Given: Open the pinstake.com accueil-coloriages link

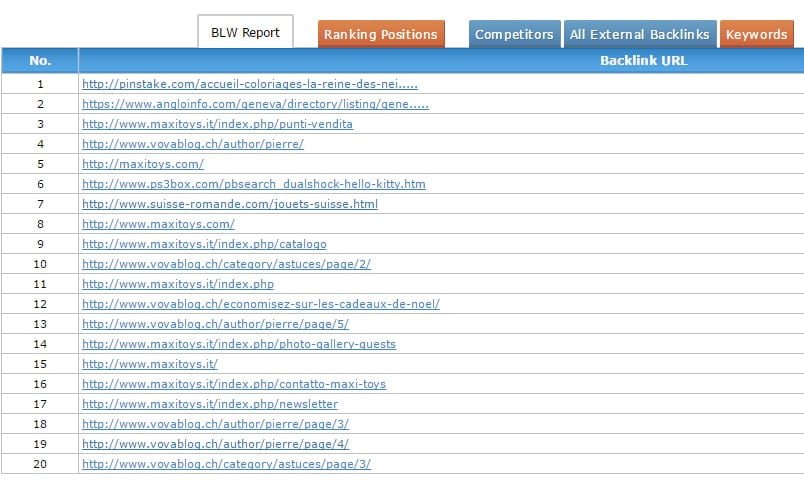Looking at the screenshot, I should [249, 84].
